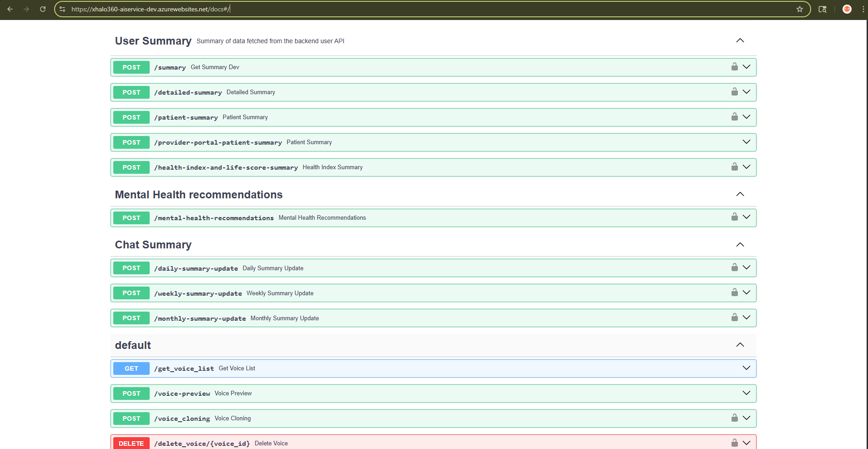Screen dimensions: 868x449
Task: Bookmark this page with the star icon
Action: [799, 9]
